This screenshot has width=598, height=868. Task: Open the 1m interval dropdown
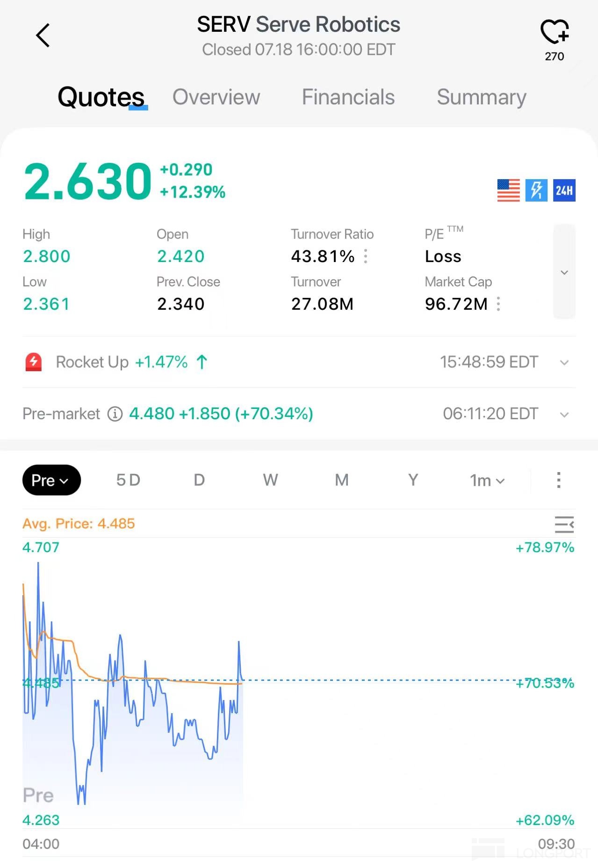[487, 481]
